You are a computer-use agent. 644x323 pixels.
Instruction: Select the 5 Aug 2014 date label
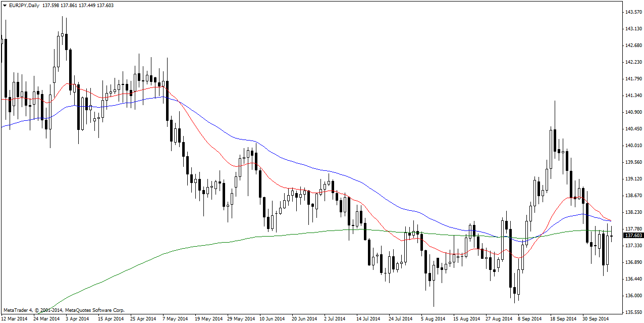click(433, 318)
